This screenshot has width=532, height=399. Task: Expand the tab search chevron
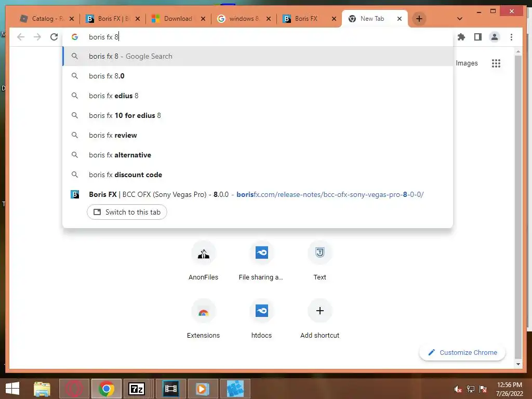460,19
